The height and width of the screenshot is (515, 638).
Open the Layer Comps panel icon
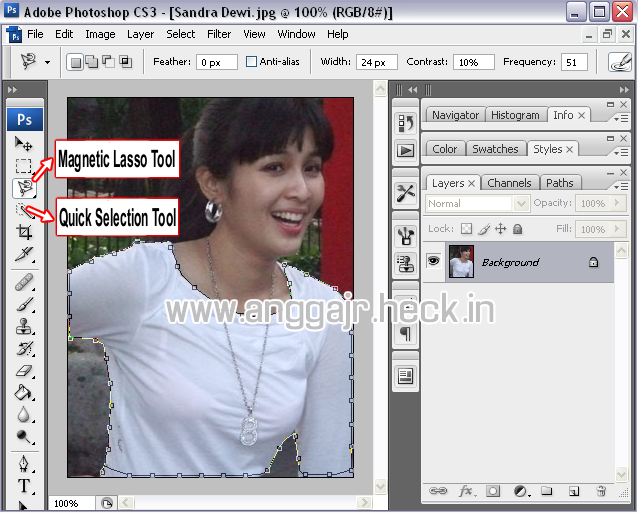[405, 376]
